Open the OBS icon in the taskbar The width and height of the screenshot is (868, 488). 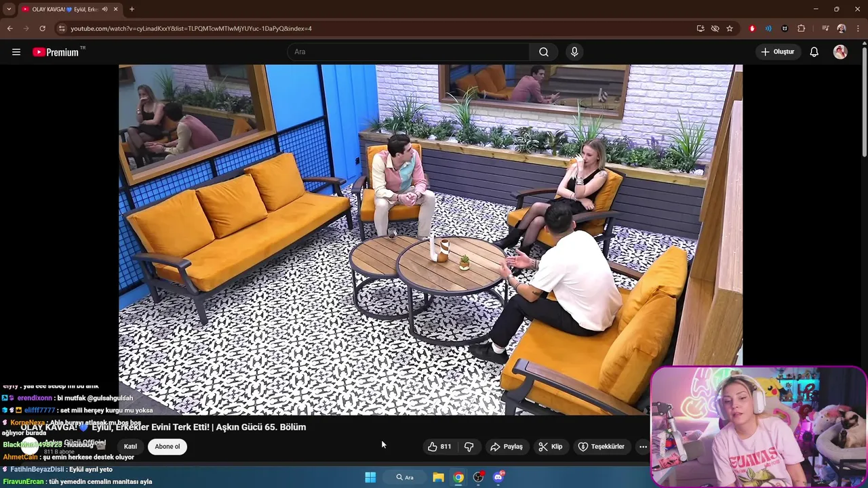click(479, 477)
